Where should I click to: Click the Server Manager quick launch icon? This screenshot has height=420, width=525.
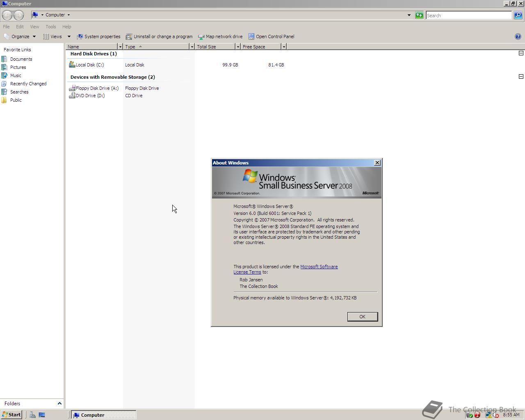(32, 415)
